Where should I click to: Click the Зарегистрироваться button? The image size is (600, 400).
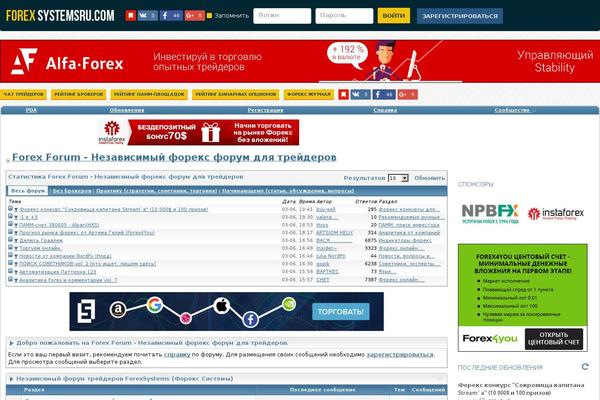pos(460,16)
